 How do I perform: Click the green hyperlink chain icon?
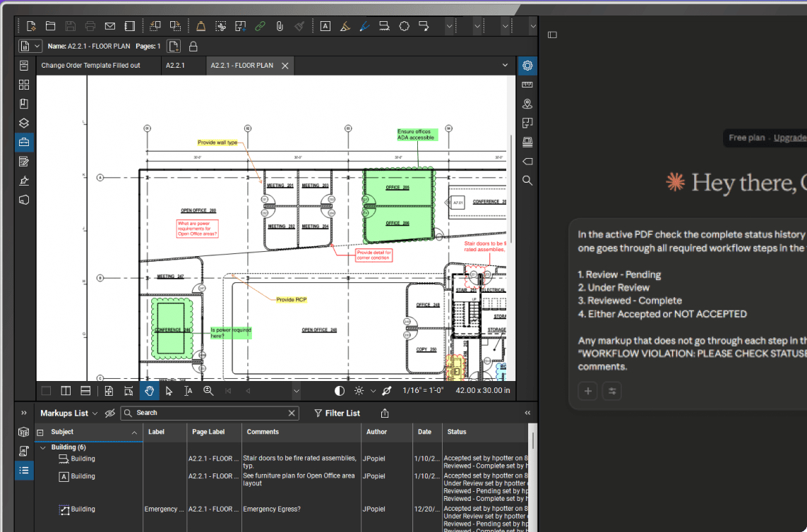[260, 25]
